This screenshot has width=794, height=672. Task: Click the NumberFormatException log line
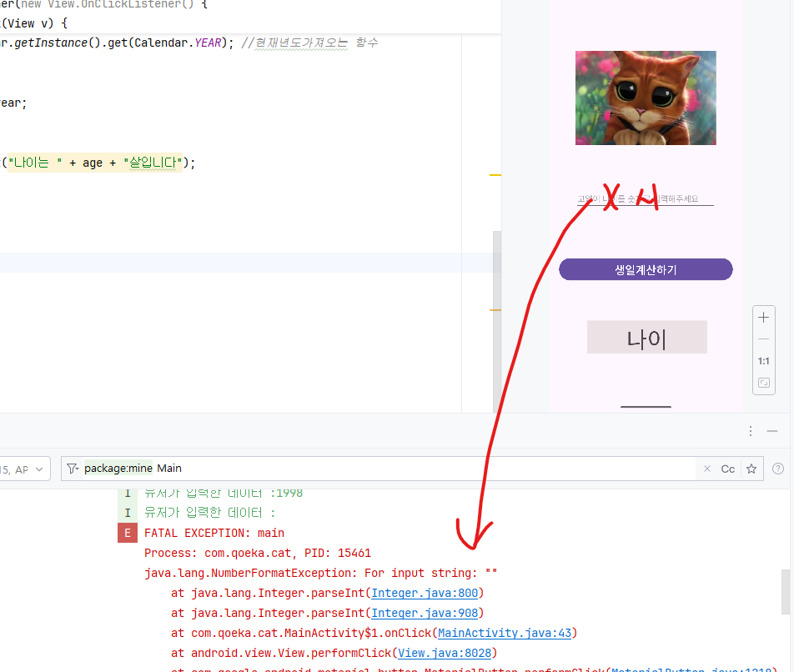(320, 573)
